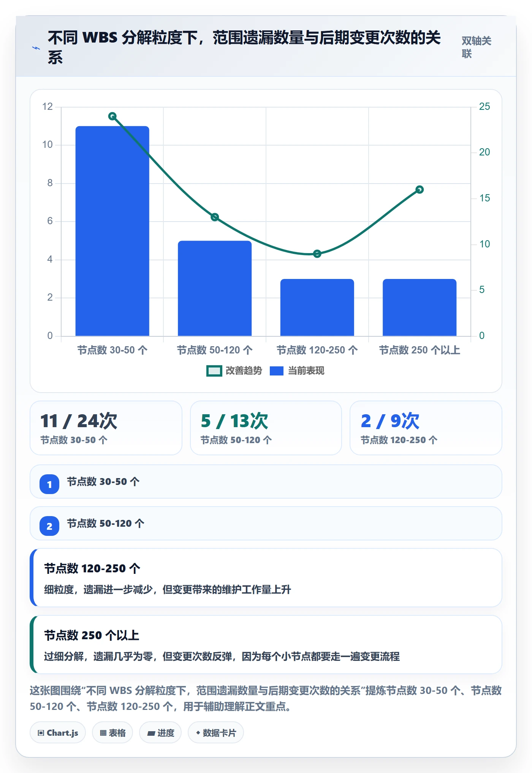Click the description starting "过细分解，遗漏几乎为零"
This screenshot has height=773, width=532.
pyautogui.click(x=222, y=656)
